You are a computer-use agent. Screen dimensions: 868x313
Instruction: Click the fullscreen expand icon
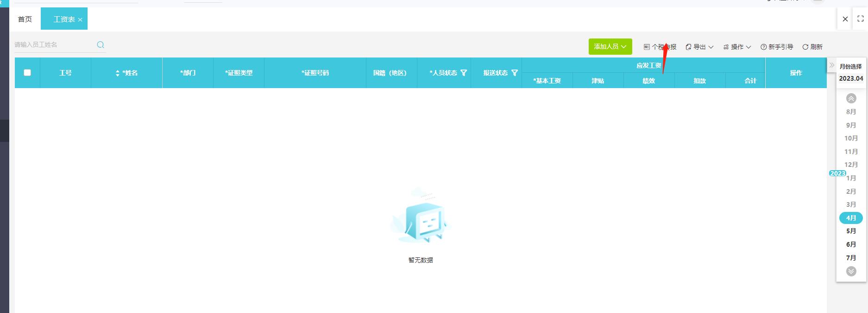(x=861, y=19)
